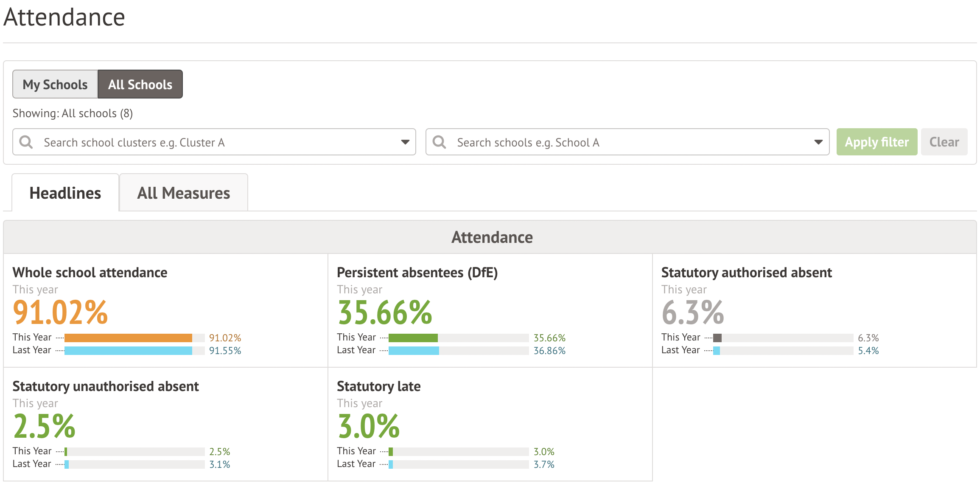This screenshot has width=980, height=484.
Task: Click the blue Last Year persistent absentees bar
Action: (414, 351)
